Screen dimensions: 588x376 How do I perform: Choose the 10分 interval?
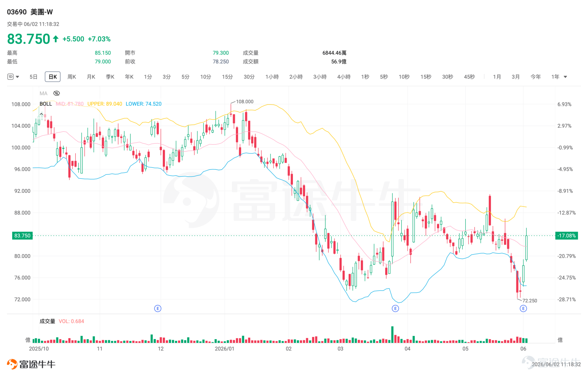pos(205,77)
